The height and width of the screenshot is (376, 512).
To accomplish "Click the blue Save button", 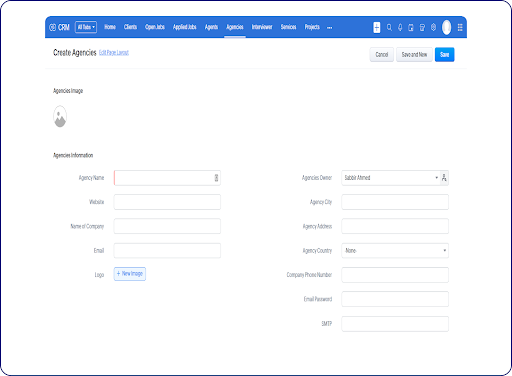I will click(x=445, y=54).
